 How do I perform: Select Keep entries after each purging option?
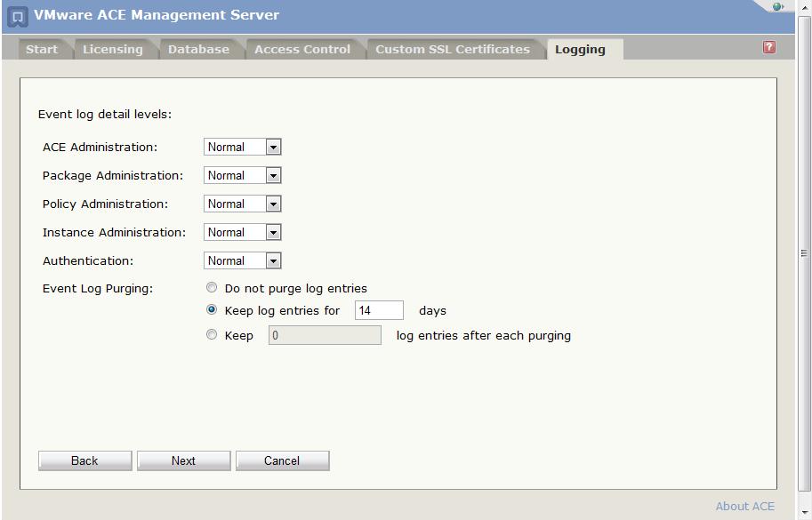[212, 335]
